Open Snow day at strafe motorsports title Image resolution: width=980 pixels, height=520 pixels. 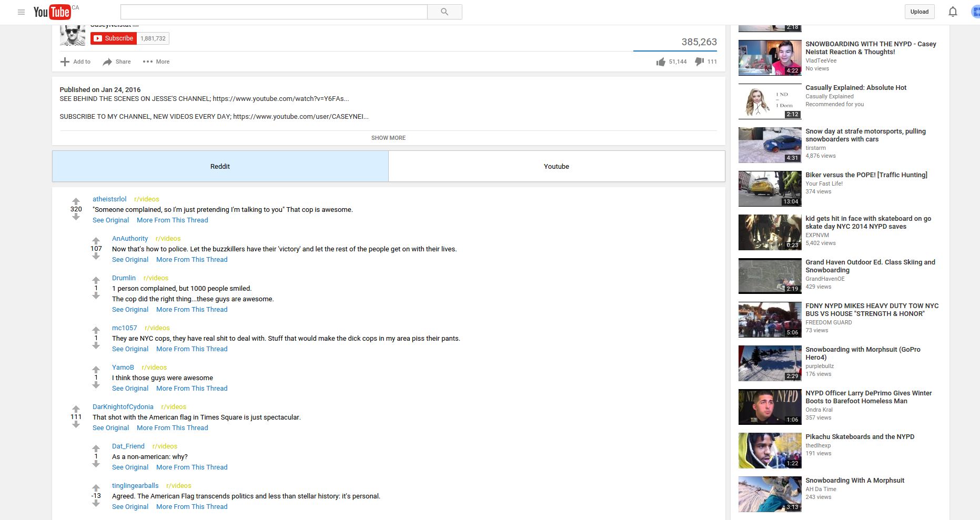point(865,135)
